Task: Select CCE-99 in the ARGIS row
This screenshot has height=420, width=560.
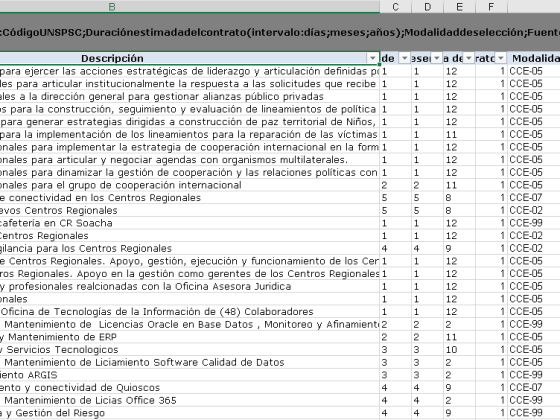Action: (x=534, y=375)
